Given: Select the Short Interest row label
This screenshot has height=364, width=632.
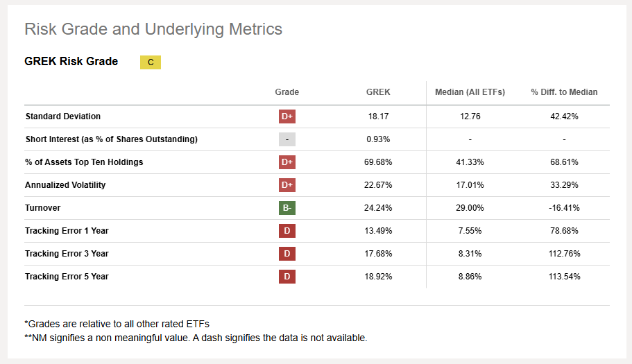Looking at the screenshot, I should click(x=111, y=139).
